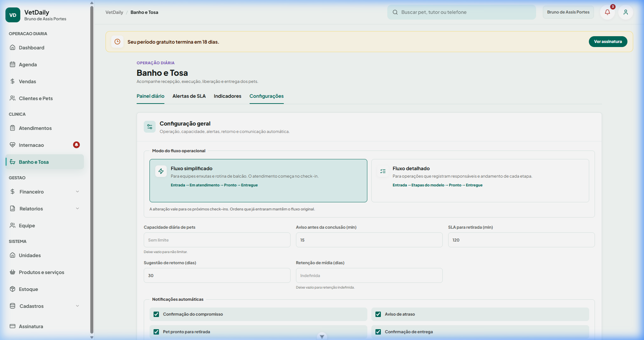Click the Clientes e Pets people icon
This screenshot has width=644, height=340.
point(13,98)
